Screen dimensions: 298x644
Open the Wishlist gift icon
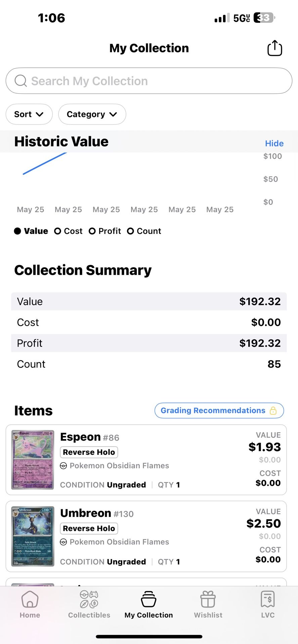[208, 599]
